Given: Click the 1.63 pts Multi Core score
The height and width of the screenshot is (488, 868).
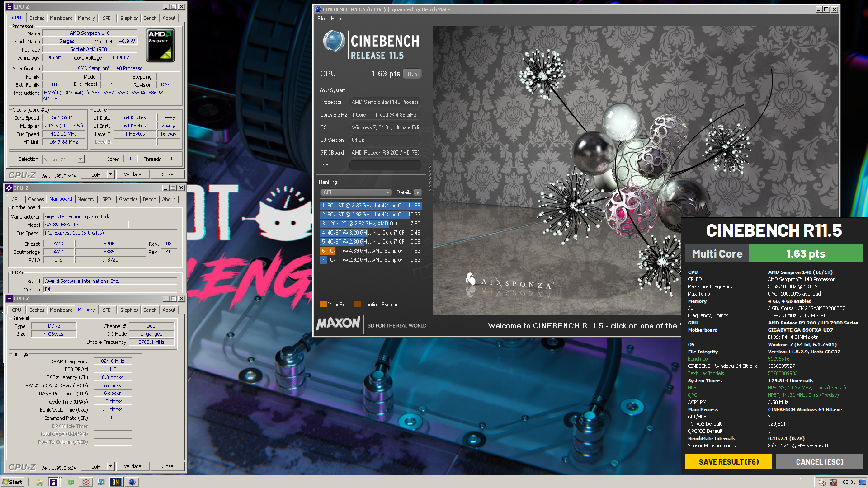Looking at the screenshot, I should pyautogui.click(x=806, y=253).
